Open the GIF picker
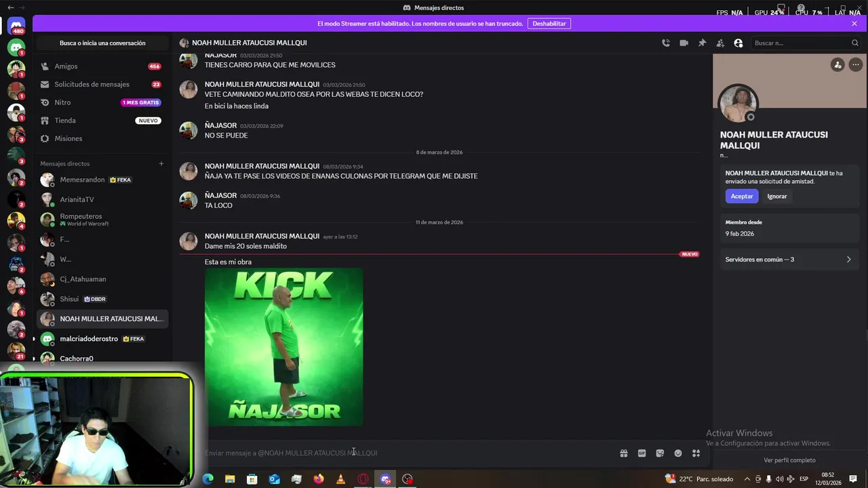This screenshot has height=488, width=868. tap(642, 453)
